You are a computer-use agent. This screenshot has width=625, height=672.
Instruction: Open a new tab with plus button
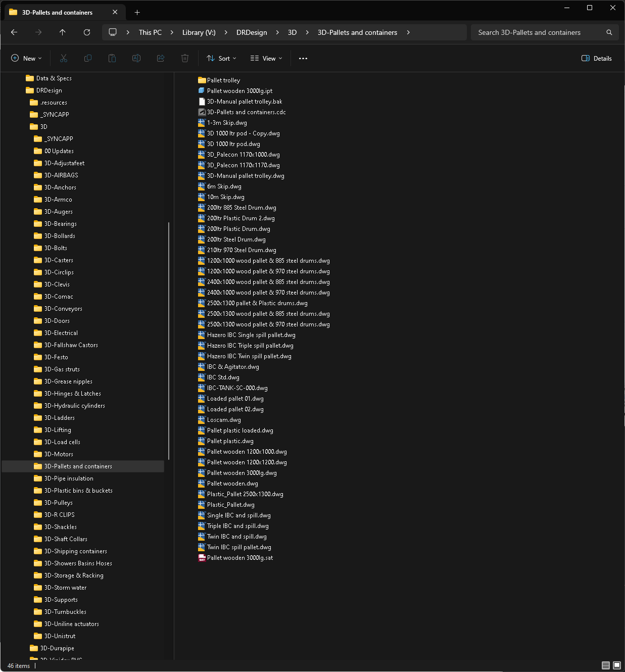tap(137, 12)
